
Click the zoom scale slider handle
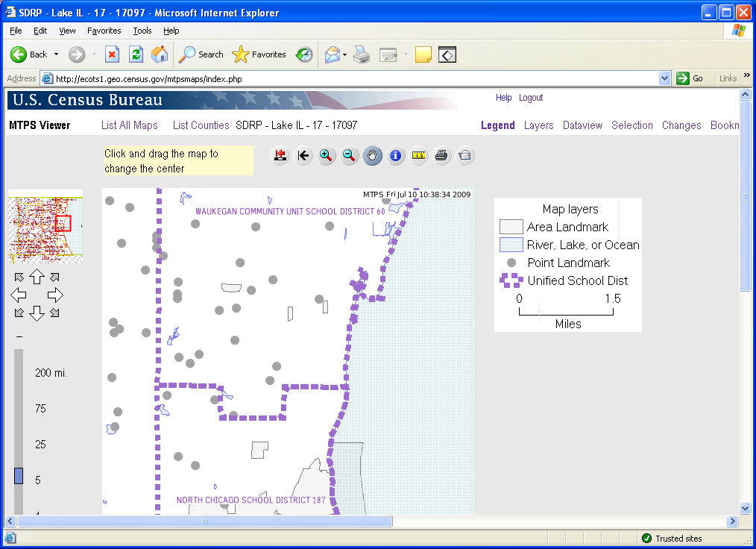click(19, 475)
